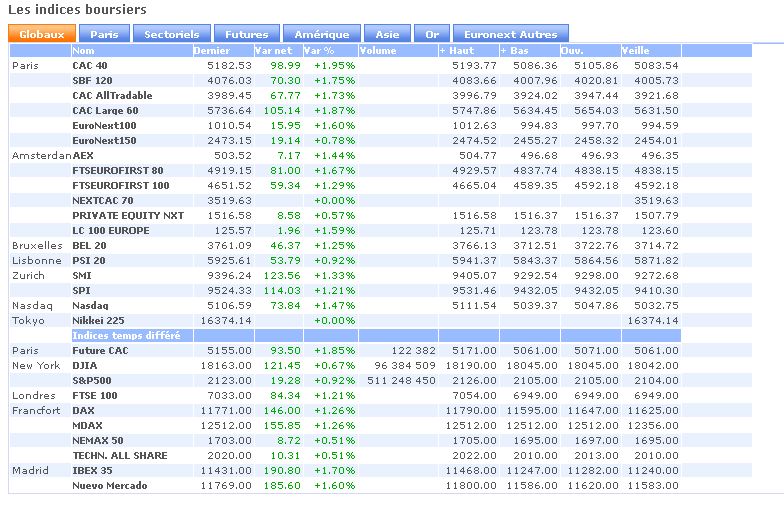
Task: Open the Future CAC index
Action: (100, 350)
